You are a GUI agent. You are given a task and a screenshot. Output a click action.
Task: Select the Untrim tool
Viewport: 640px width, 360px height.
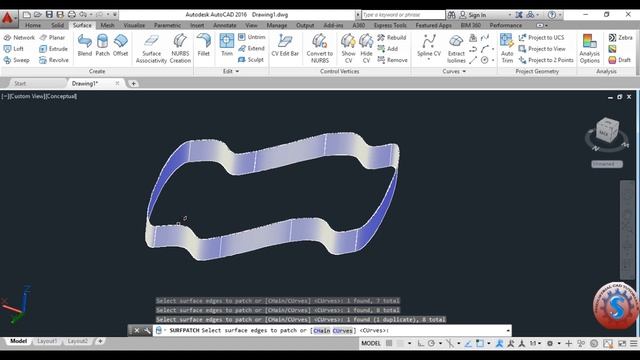pos(251,37)
